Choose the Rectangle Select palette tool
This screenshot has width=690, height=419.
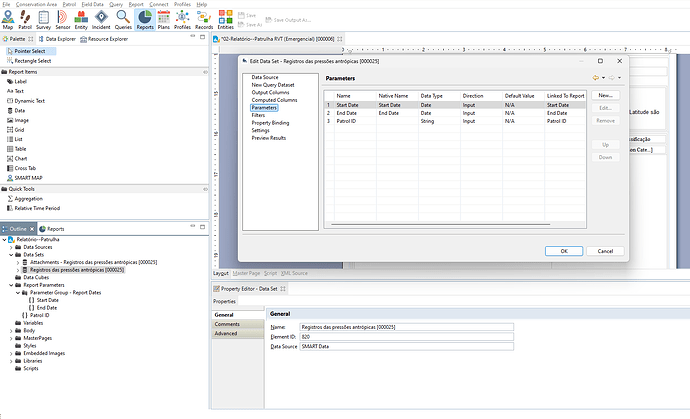point(34,59)
